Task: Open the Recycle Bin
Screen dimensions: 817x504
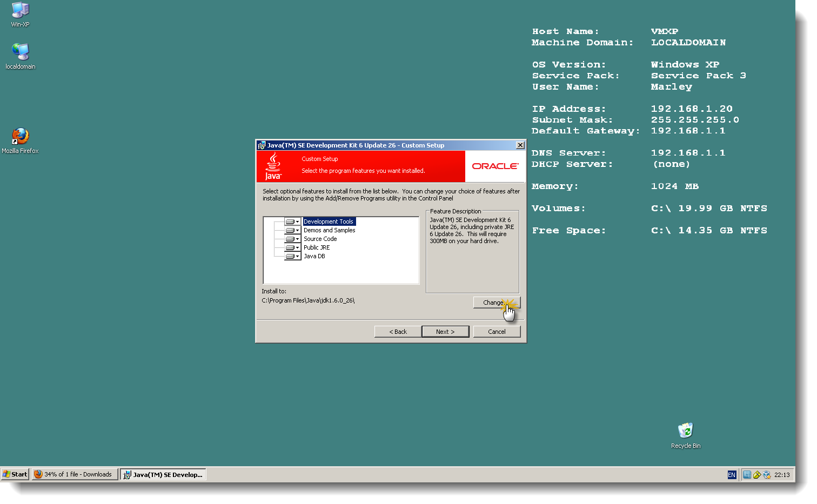Action: (685, 429)
